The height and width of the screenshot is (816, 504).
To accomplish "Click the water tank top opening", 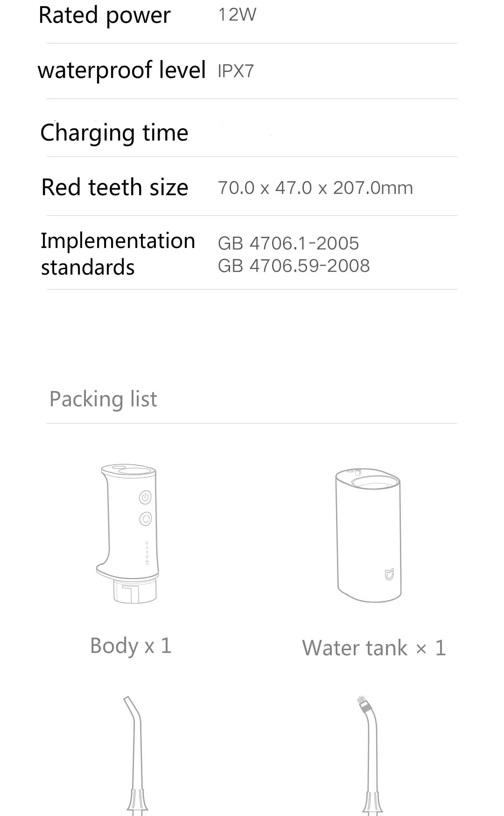I will tap(375, 482).
